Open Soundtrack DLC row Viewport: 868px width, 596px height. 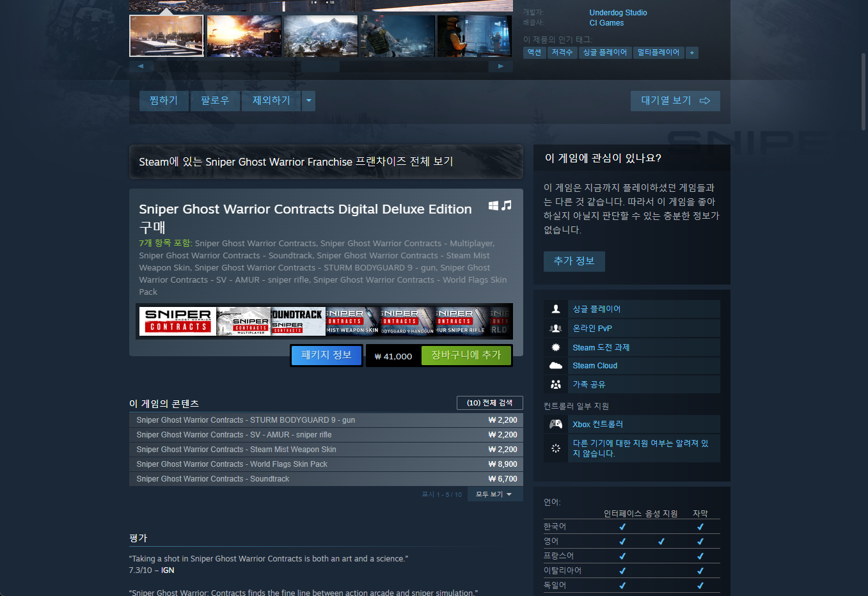click(326, 479)
